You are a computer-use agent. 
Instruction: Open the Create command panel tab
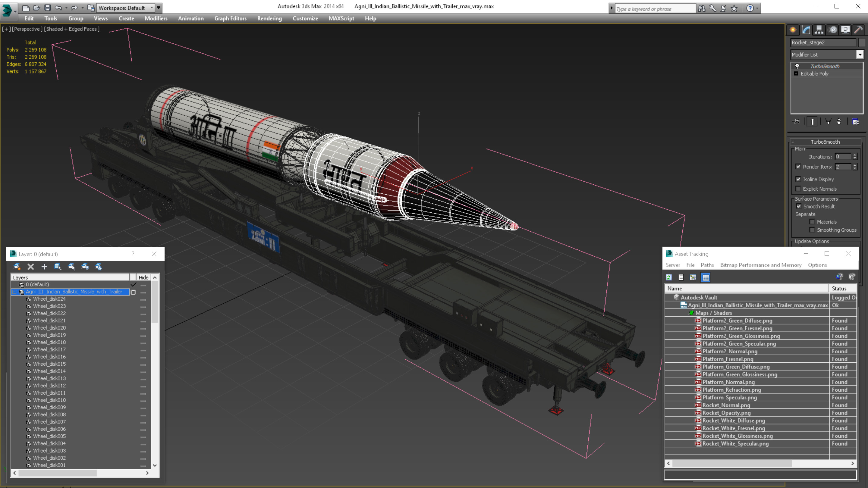(x=793, y=30)
